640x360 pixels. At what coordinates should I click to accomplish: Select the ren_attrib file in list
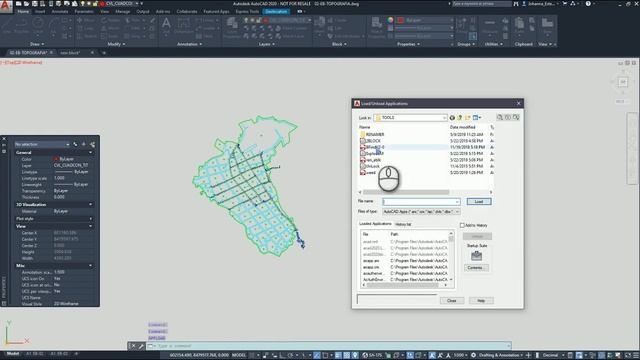pyautogui.click(x=370, y=160)
